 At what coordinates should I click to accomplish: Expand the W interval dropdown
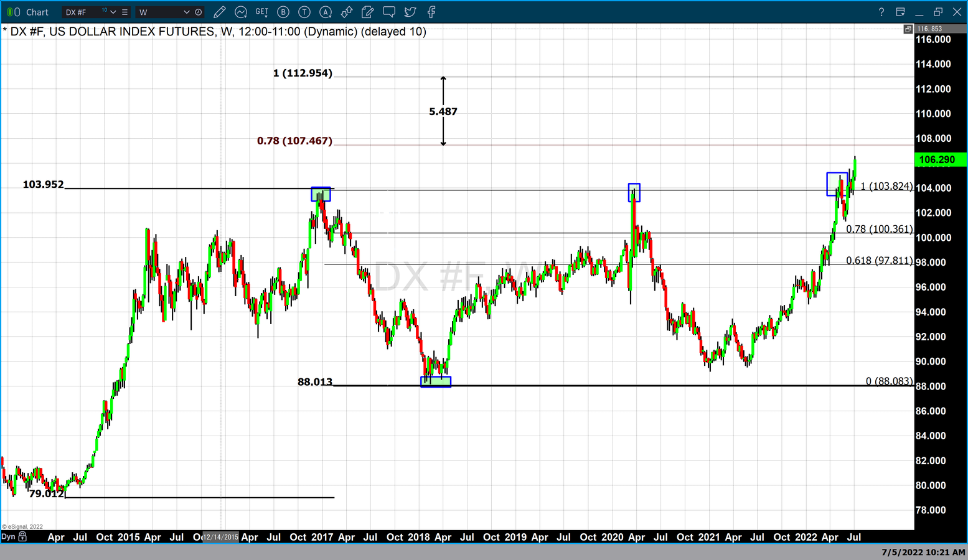[x=186, y=12]
